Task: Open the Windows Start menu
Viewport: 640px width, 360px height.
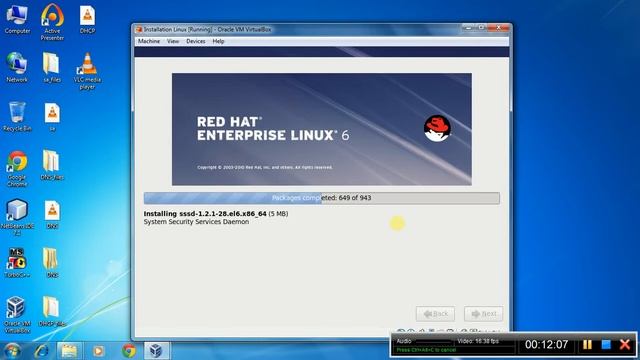Action: coord(11,351)
